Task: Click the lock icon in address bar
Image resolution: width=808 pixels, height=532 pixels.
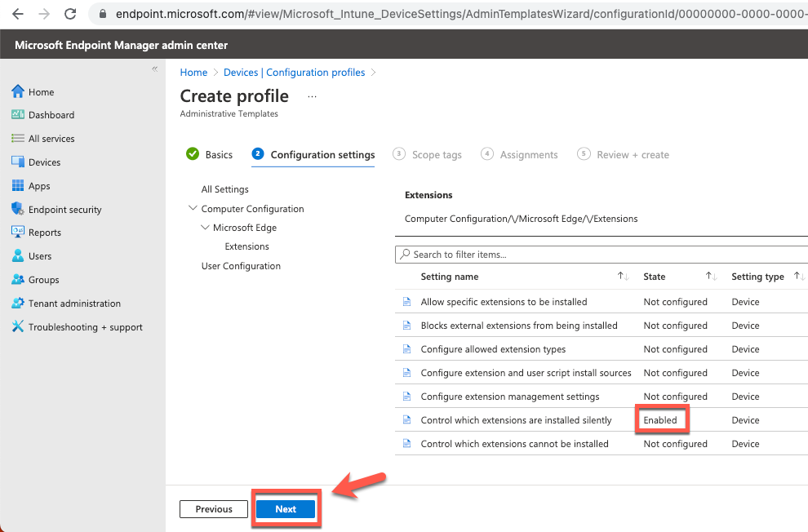Action: click(103, 14)
